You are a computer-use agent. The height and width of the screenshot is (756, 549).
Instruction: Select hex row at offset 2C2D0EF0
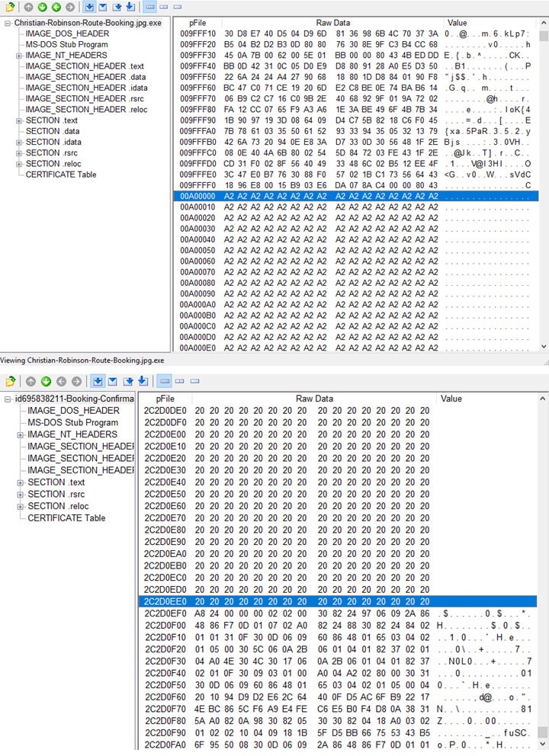tap(338, 613)
